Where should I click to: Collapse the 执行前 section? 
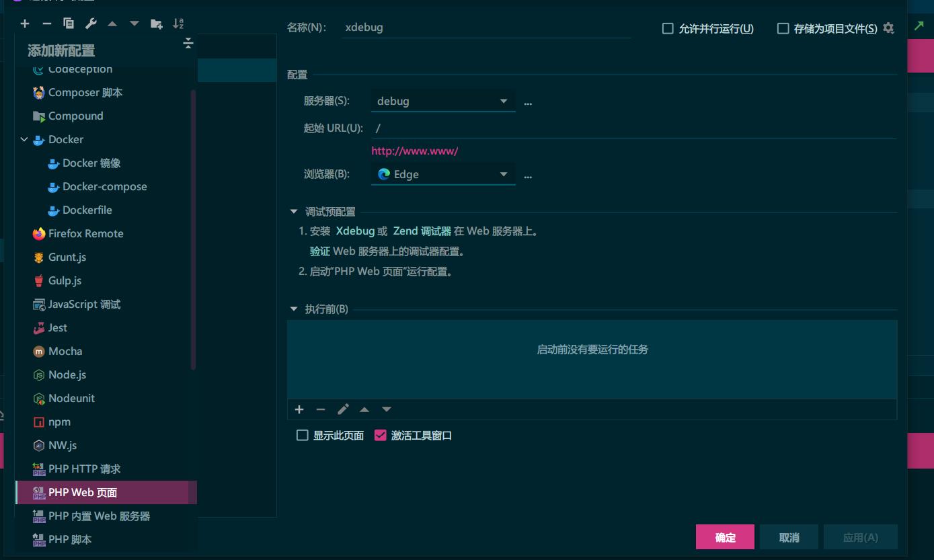coord(293,309)
